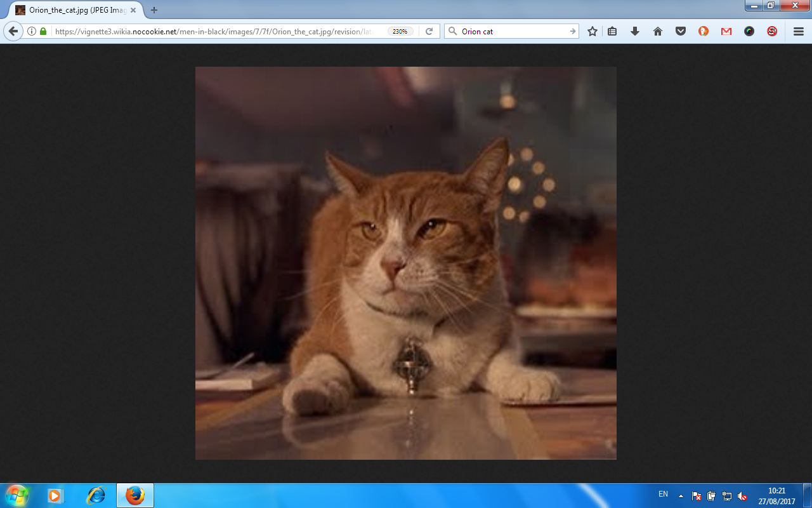The height and width of the screenshot is (508, 812).
Task: Save page to Pocket
Action: coord(681,31)
